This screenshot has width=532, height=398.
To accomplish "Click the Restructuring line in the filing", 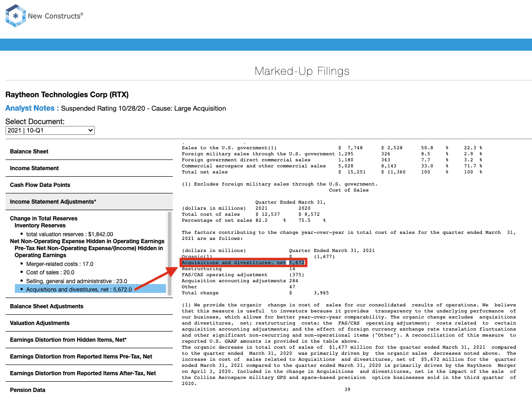I will tap(238, 269).
